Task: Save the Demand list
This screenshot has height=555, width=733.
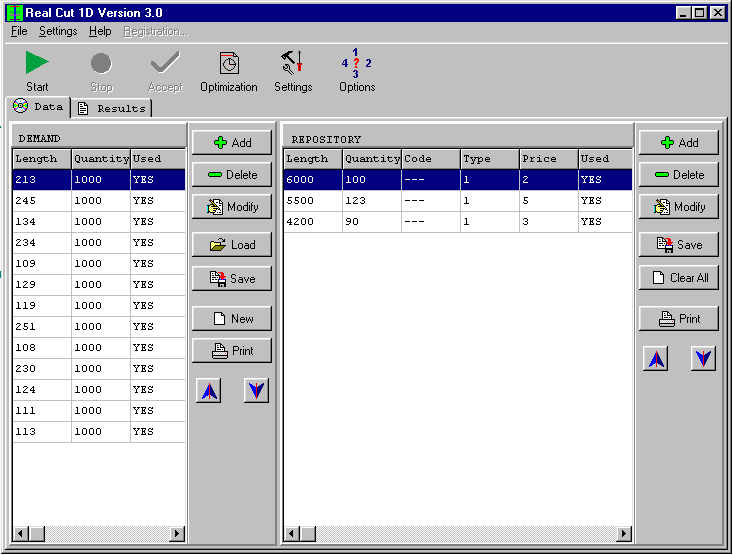Action: pyautogui.click(x=232, y=279)
